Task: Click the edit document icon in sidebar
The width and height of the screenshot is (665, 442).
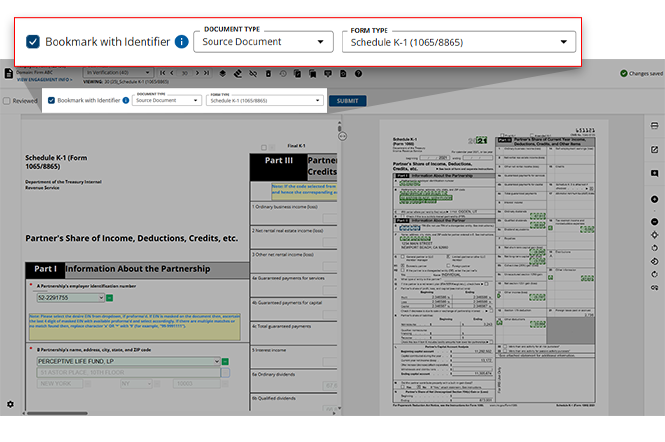Action: point(654,150)
